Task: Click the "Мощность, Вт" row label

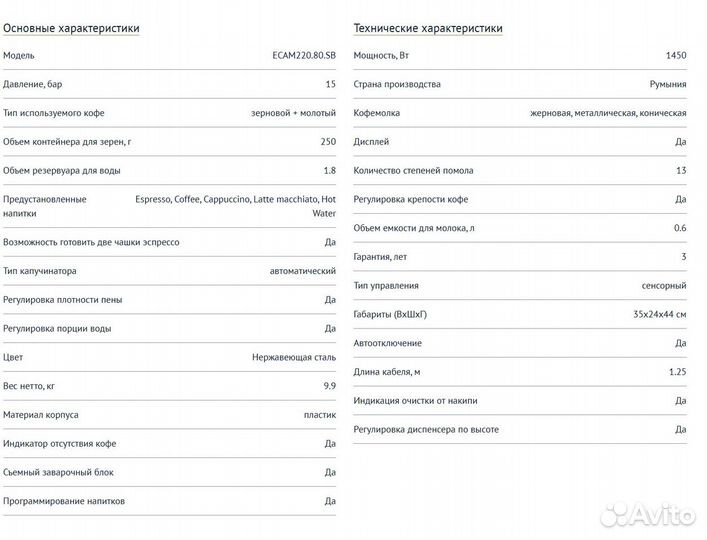Action: [382, 56]
